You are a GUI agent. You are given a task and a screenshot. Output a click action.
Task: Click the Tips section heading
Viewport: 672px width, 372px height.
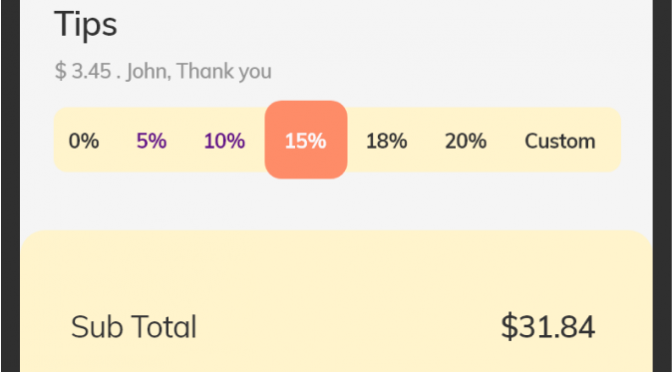86,25
